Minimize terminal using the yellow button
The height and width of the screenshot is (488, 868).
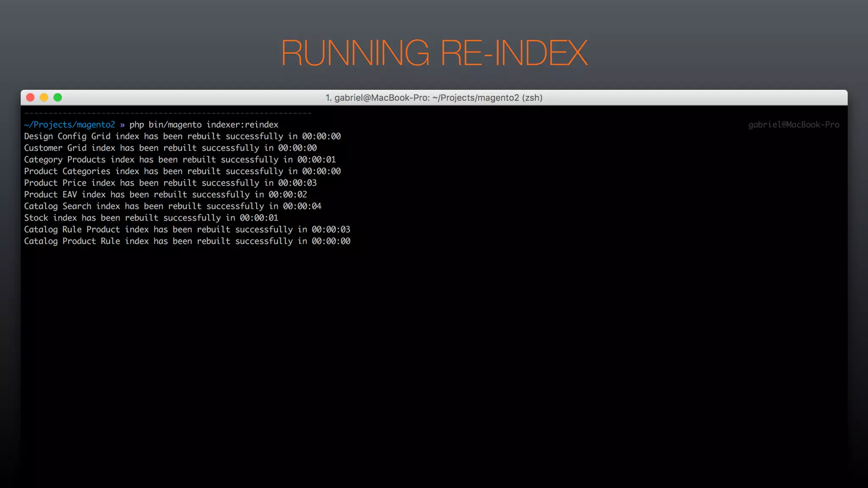44,97
